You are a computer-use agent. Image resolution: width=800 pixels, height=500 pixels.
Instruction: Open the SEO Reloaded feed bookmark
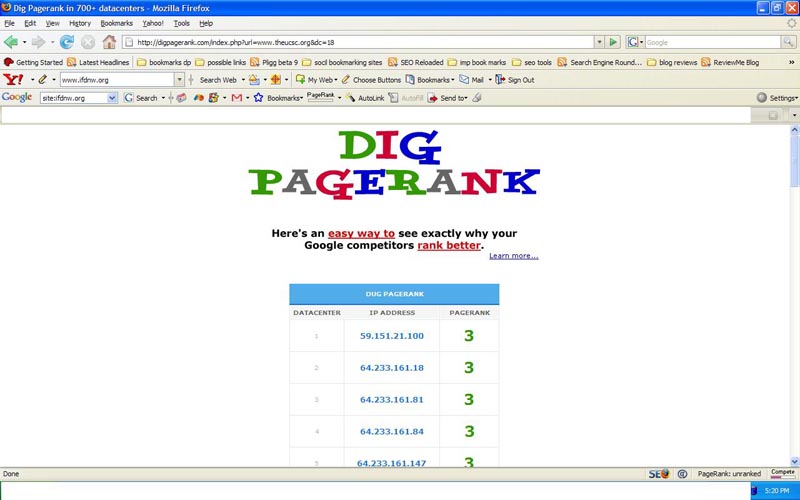pyautogui.click(x=415, y=62)
